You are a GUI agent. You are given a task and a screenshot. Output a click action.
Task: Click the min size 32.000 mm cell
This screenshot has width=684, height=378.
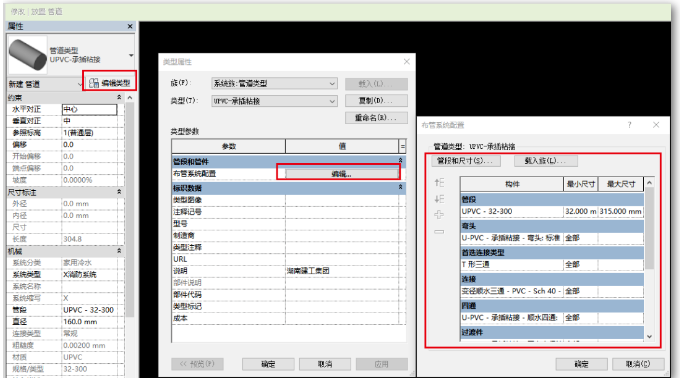pyautogui.click(x=581, y=211)
